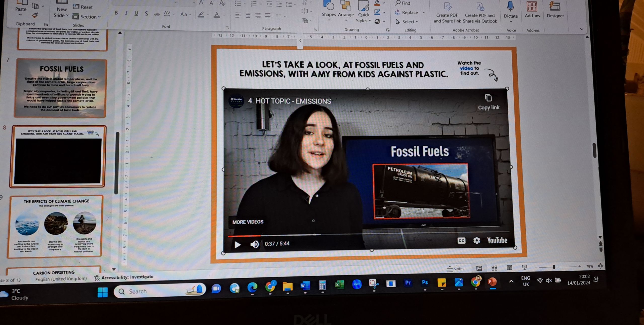Viewport: 644px width, 325px height.
Task: Click Decrease Font Size icon
Action: (212, 3)
